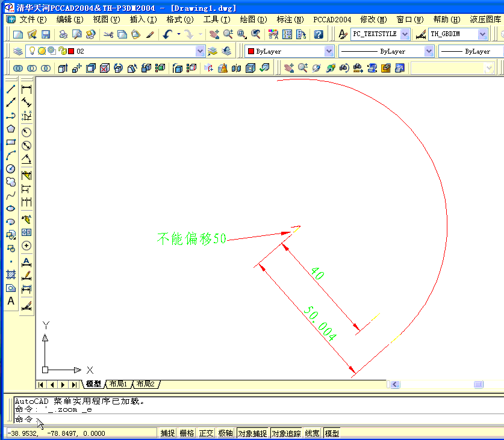Viewport: 504px width, 440px height.
Task: Toggle 线宽 lineweight display
Action: pos(312,433)
